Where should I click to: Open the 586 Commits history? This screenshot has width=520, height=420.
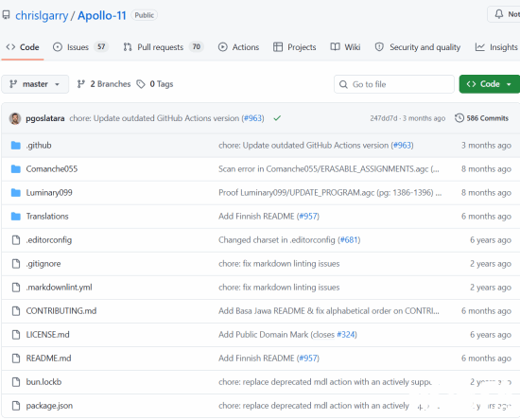click(482, 118)
